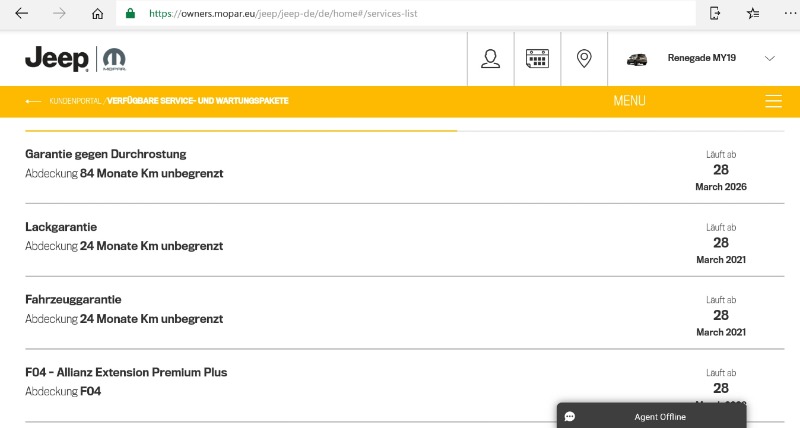Click the share page icon in browser
This screenshot has height=428, width=800.
click(715, 14)
